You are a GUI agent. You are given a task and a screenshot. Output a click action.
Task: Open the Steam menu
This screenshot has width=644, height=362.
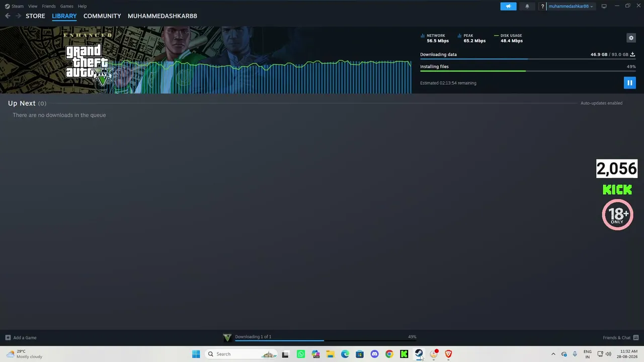tap(14, 6)
